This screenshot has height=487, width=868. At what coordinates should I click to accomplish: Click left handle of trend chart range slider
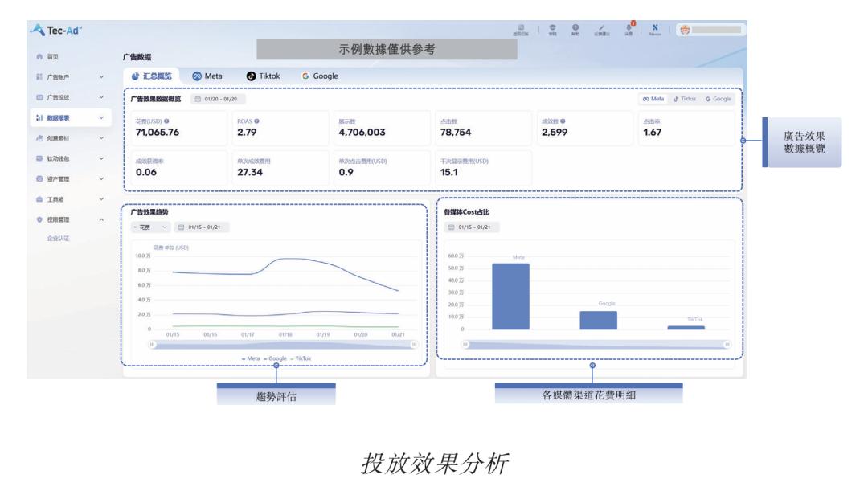click(151, 343)
